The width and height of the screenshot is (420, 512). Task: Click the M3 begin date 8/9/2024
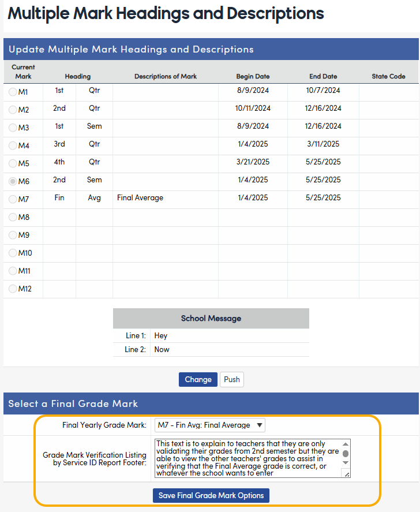coord(253,126)
